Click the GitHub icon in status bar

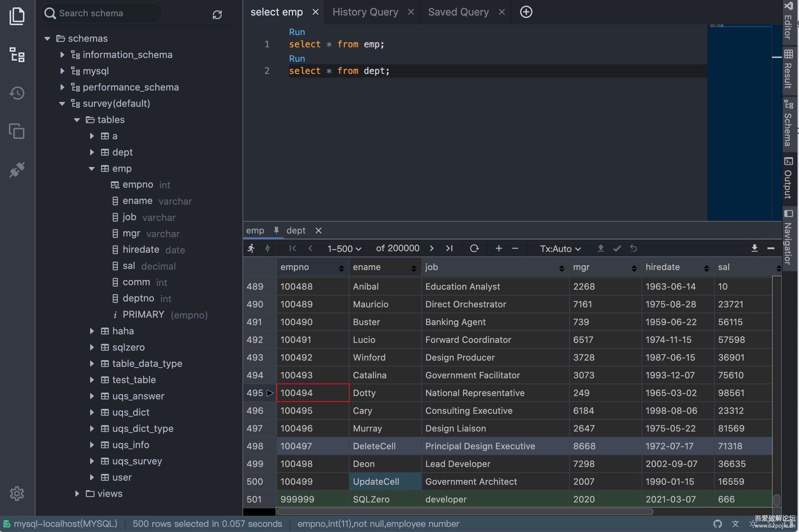tap(717, 524)
